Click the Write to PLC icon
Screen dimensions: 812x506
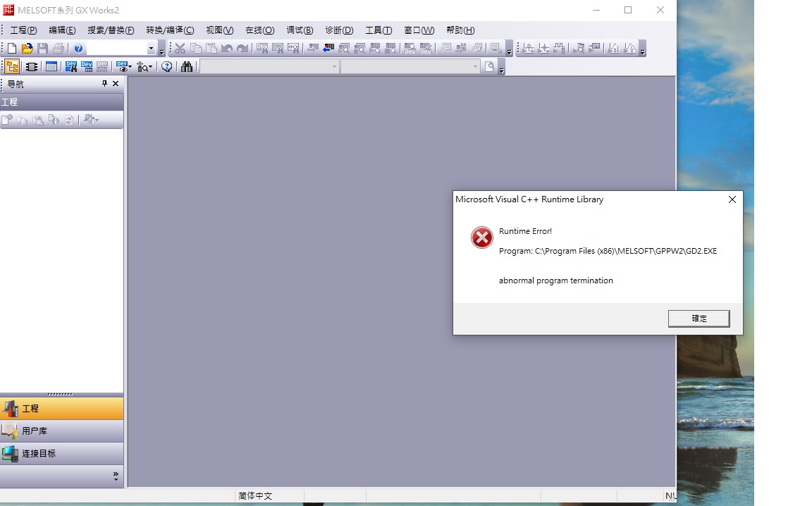coord(313,49)
